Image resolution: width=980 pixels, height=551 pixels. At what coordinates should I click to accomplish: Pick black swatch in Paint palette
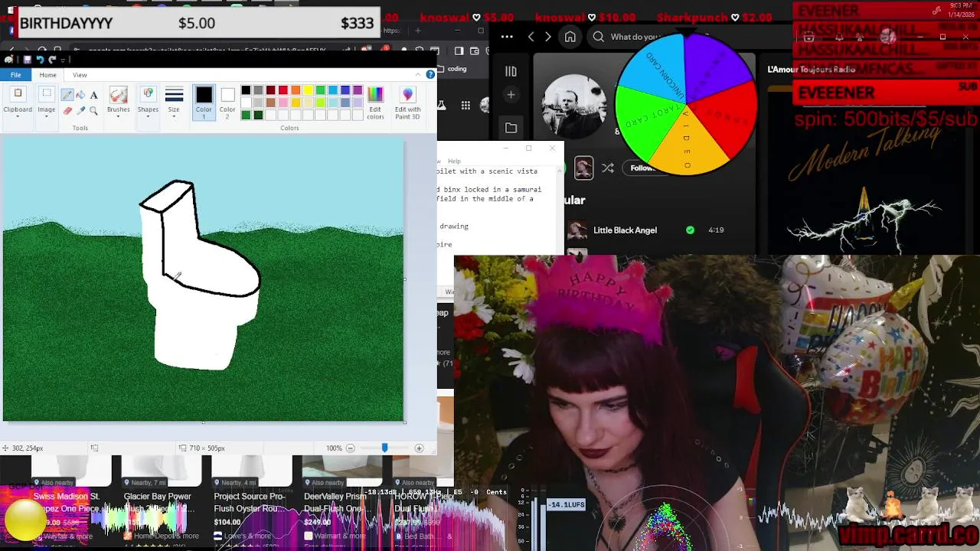[246, 90]
